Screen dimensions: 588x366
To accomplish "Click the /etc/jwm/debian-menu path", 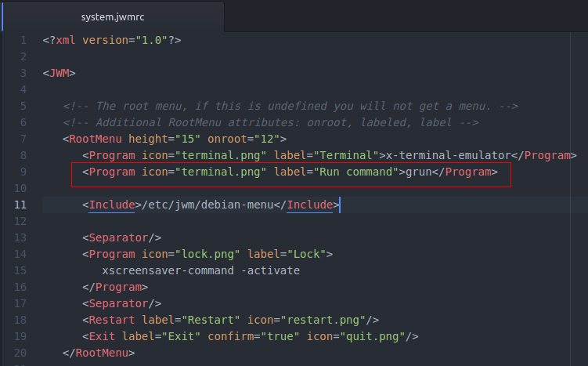I will click(x=207, y=205).
